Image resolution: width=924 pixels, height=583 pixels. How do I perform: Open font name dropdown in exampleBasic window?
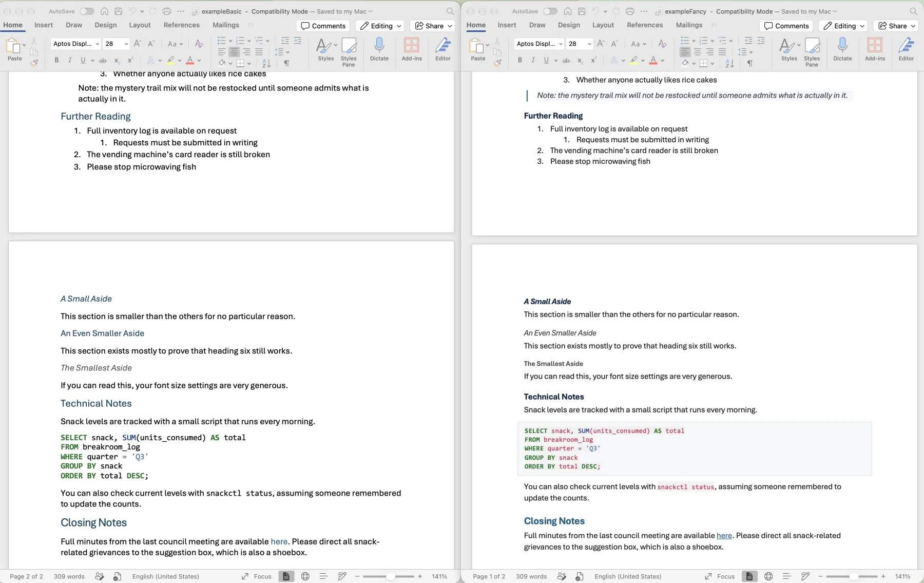pyautogui.click(x=97, y=44)
